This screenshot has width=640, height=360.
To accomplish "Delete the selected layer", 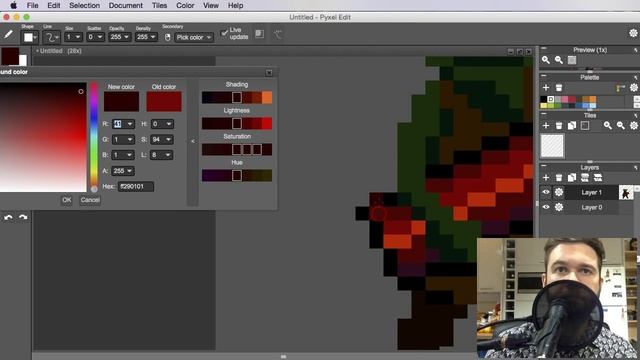I will (x=559, y=178).
